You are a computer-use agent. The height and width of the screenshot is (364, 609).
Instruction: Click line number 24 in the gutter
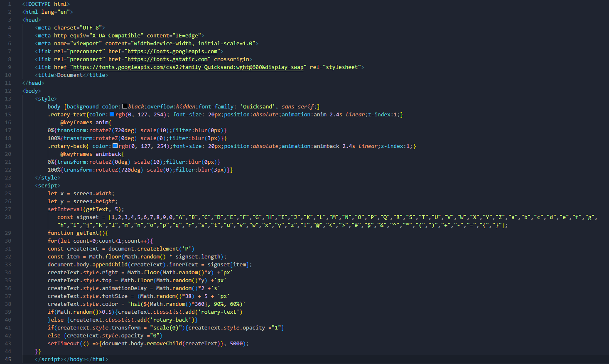coord(8,186)
